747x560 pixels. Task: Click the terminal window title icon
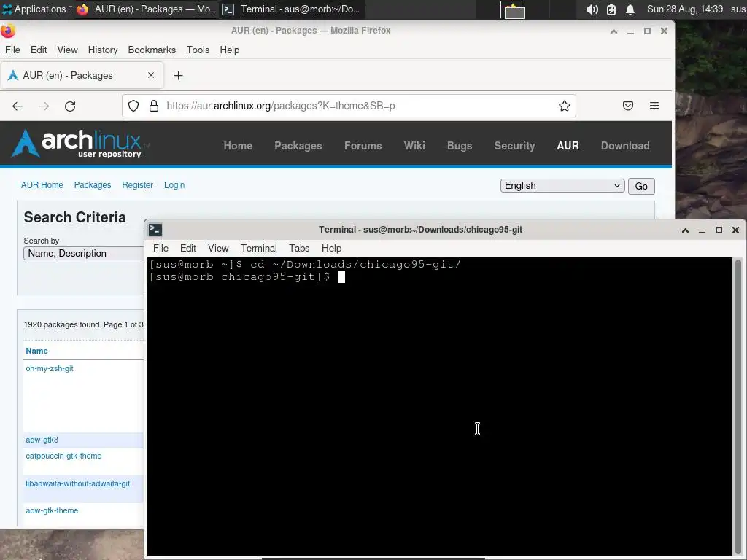pyautogui.click(x=155, y=230)
